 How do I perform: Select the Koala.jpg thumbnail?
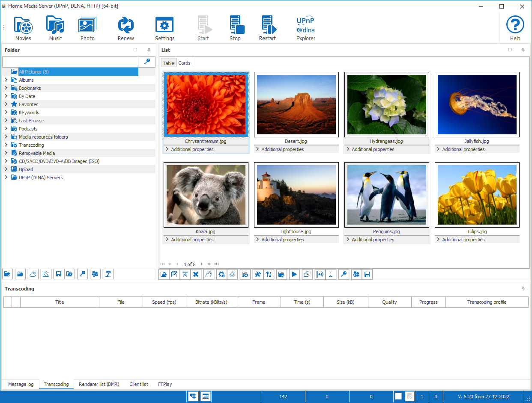click(206, 195)
